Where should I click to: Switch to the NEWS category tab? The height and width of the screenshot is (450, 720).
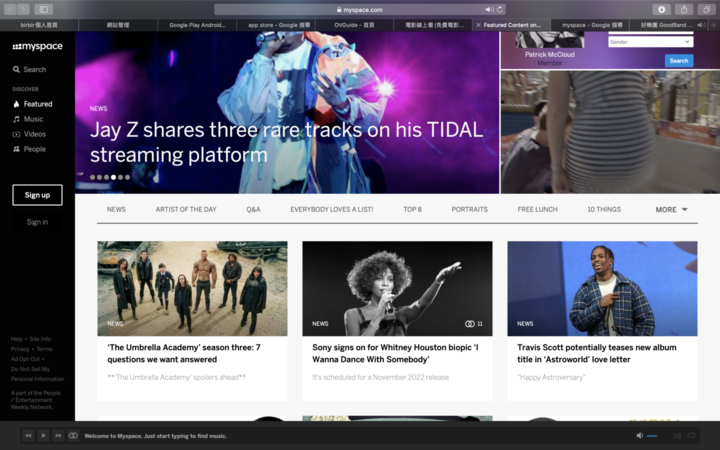[x=116, y=209]
